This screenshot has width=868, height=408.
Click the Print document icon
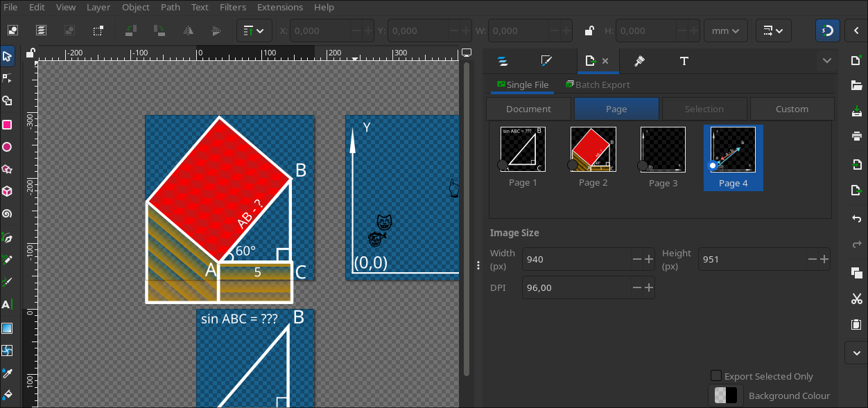[x=856, y=136]
